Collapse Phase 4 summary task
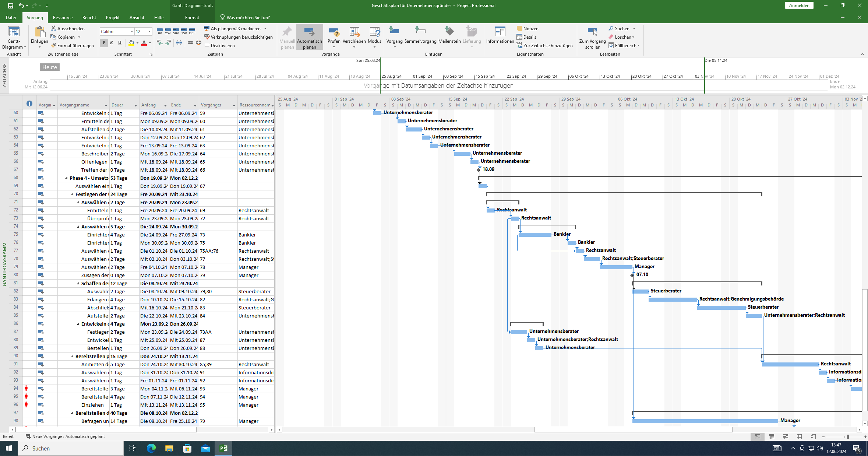This screenshot has height=456, width=868. pyautogui.click(x=66, y=178)
